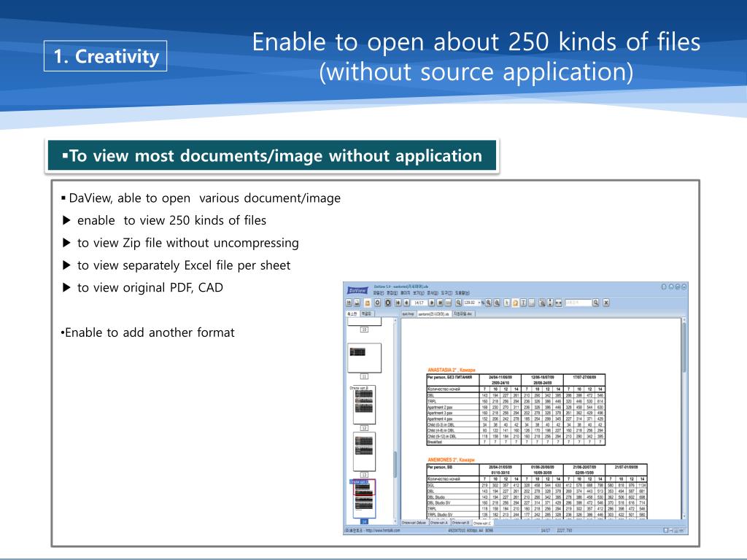Click the ANASTASIA 2* table heading
The width and height of the screenshot is (747, 560).
pyautogui.click(x=451, y=370)
